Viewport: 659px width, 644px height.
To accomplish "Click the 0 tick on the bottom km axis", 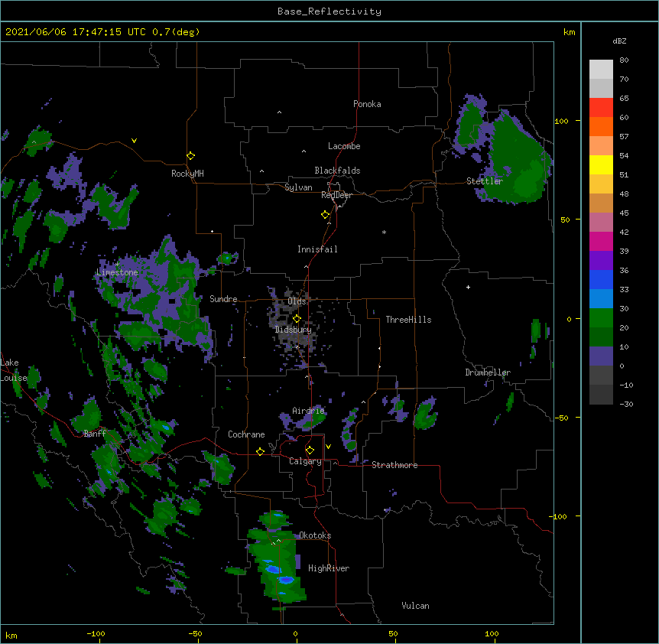I will (x=295, y=634).
